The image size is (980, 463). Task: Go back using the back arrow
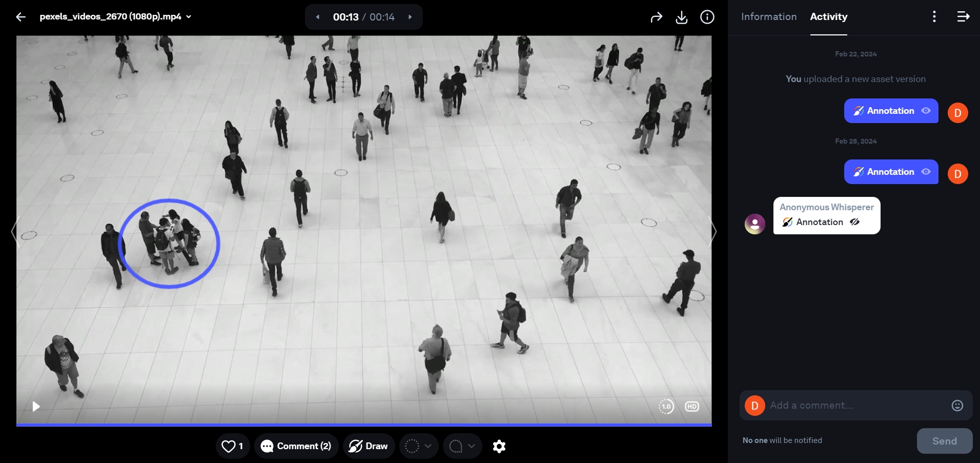point(20,16)
